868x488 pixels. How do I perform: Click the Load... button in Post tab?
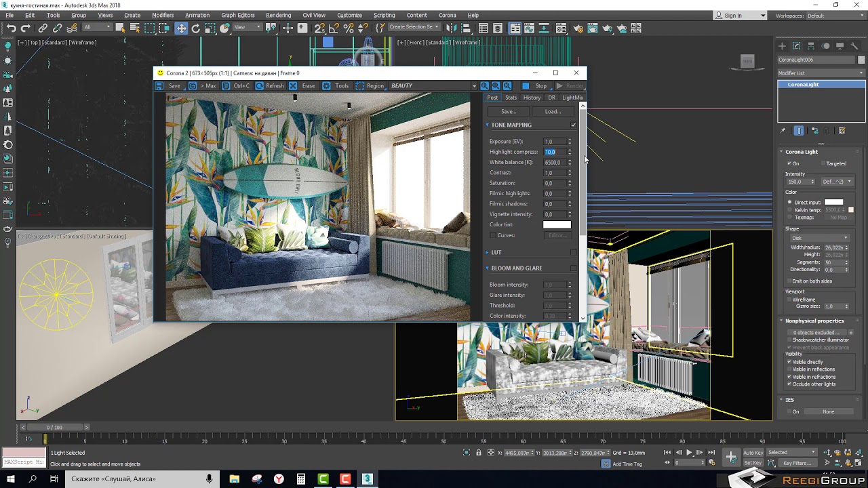tap(553, 112)
